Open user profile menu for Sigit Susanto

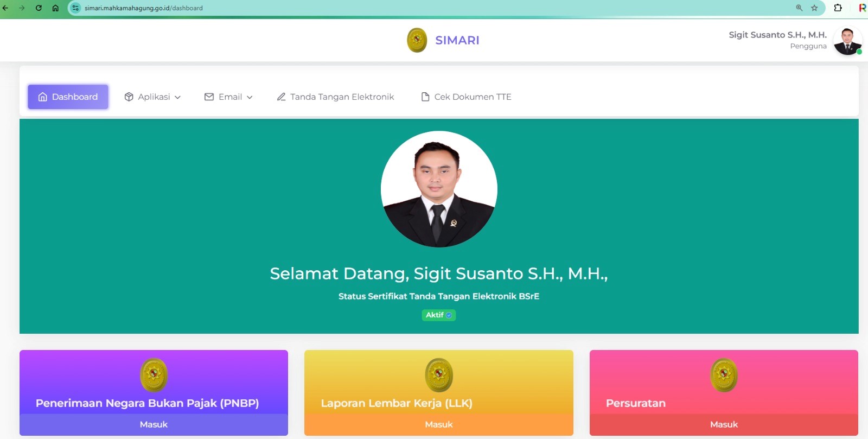point(847,40)
